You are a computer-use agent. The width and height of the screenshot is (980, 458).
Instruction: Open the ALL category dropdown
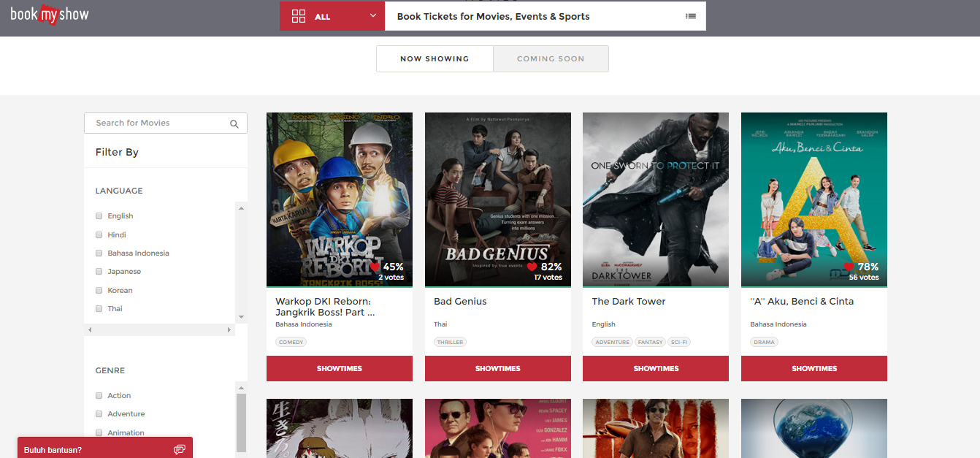click(332, 16)
